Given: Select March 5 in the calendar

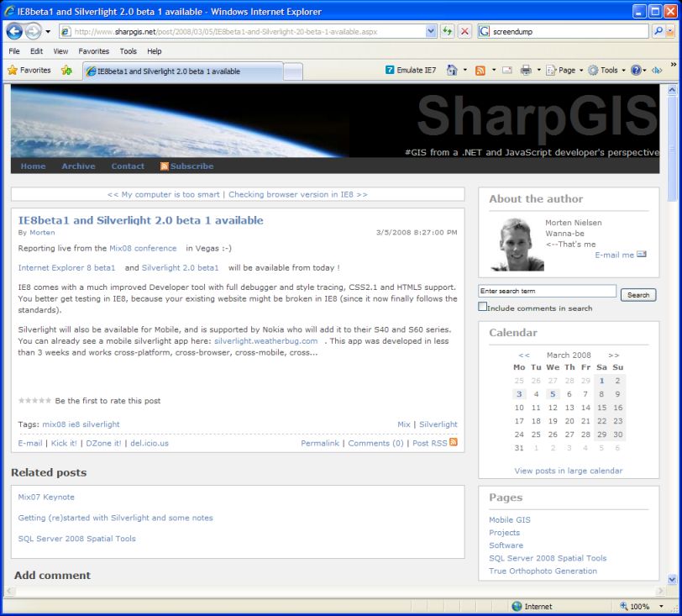Looking at the screenshot, I should tap(553, 394).
